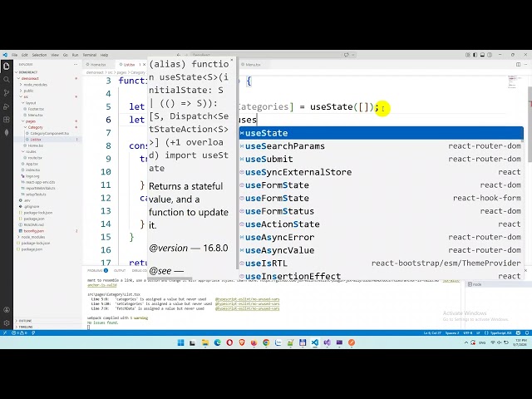Open the Manage gear in activity bar
This screenshot has width=532, height=399.
(x=7, y=323)
